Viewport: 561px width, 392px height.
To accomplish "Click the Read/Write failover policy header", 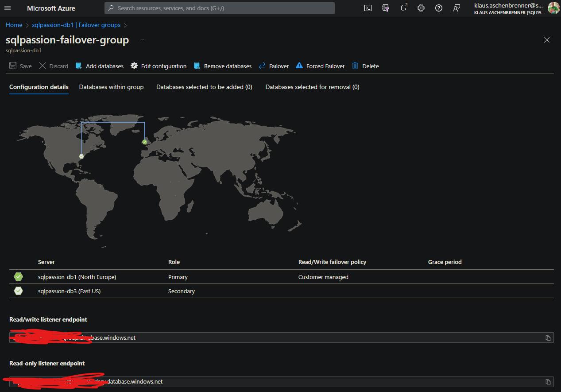I will (333, 262).
